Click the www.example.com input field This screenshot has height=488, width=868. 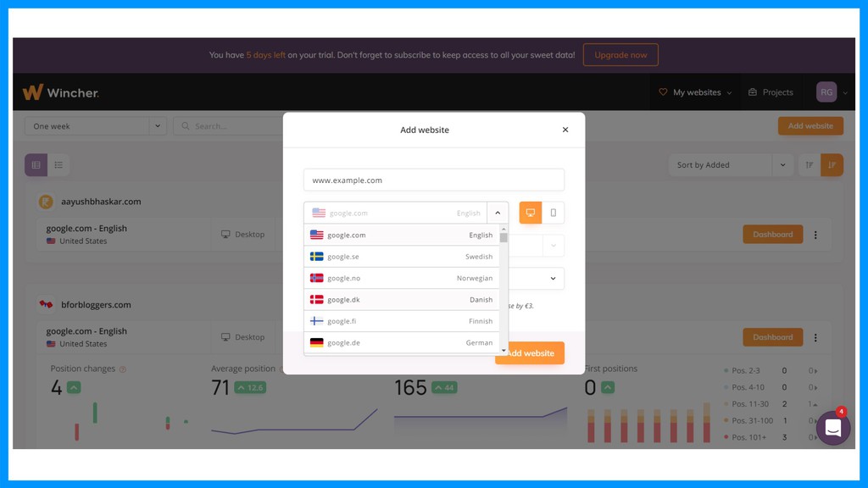(433, 180)
